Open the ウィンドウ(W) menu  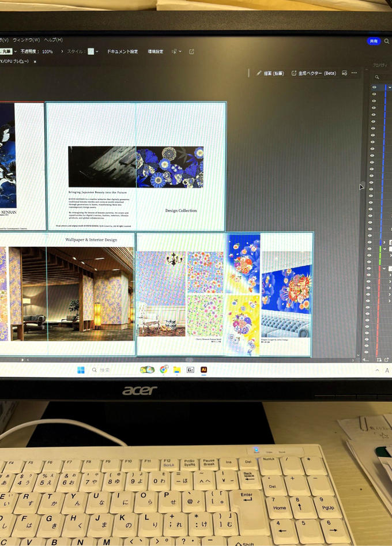(x=26, y=40)
